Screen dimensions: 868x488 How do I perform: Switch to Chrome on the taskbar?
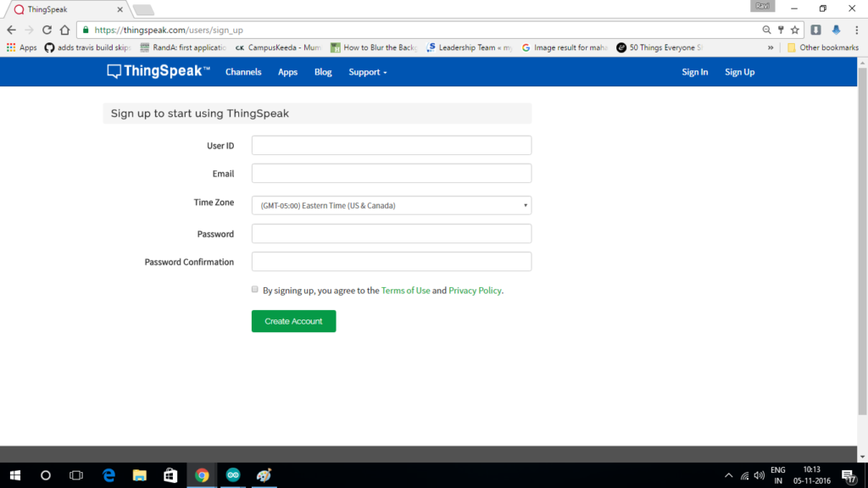202,475
